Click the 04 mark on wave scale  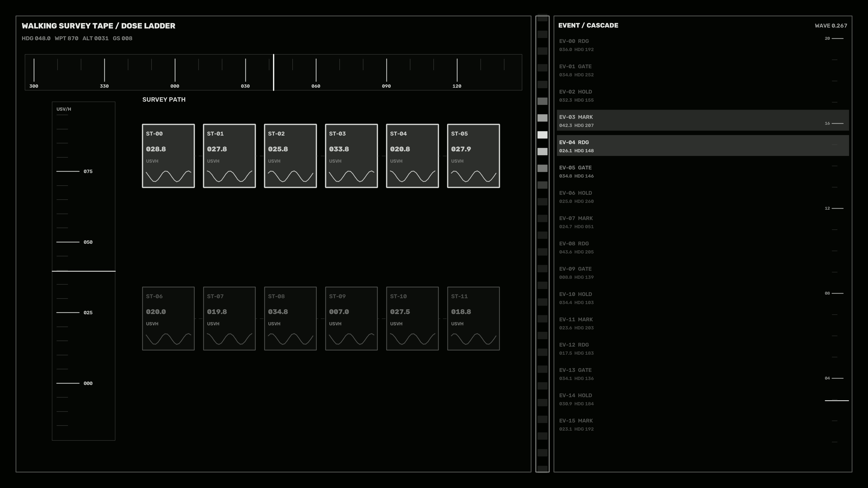click(834, 378)
